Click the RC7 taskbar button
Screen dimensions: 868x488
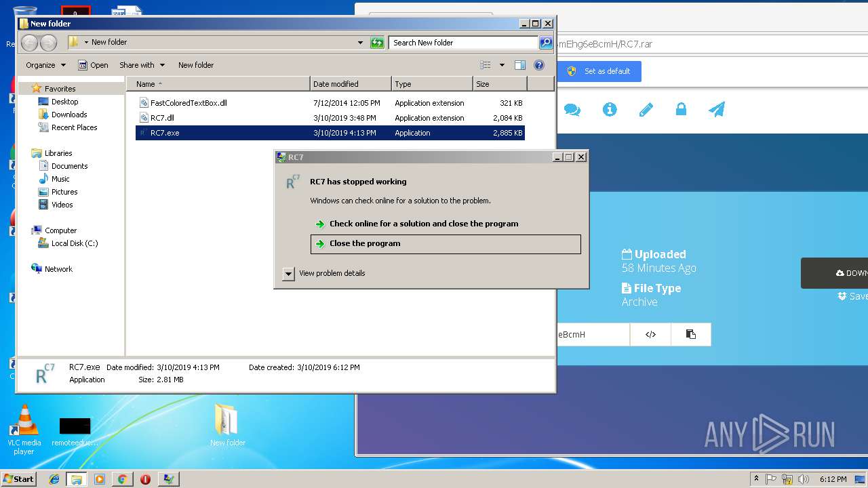pos(169,479)
